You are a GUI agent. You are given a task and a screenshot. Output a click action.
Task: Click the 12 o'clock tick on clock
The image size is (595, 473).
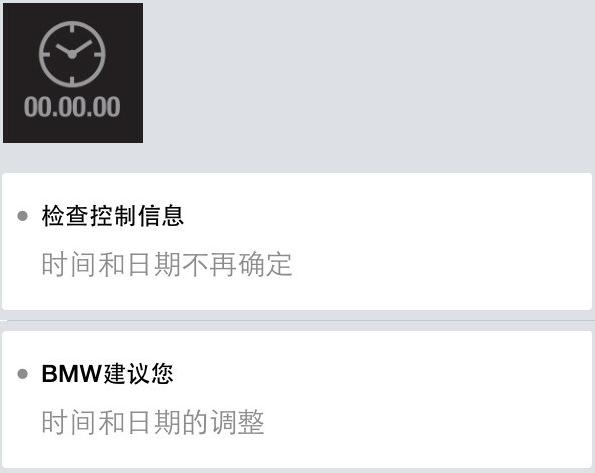point(72,27)
